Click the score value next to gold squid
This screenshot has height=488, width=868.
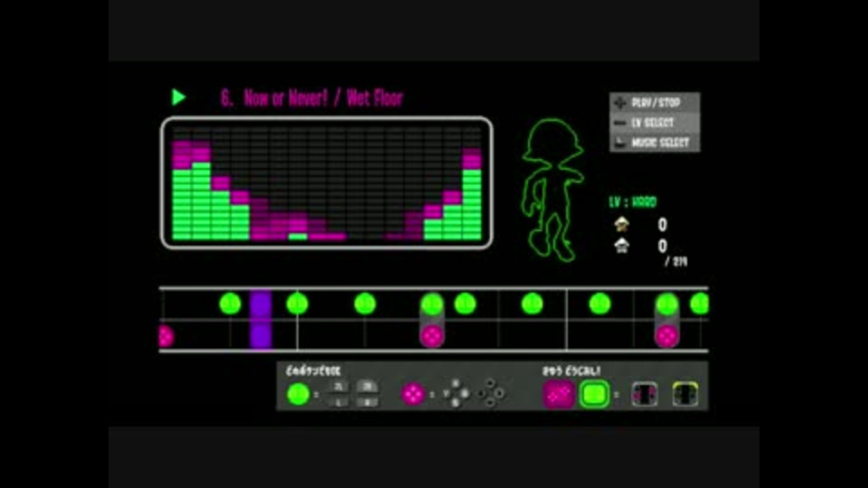point(662,225)
